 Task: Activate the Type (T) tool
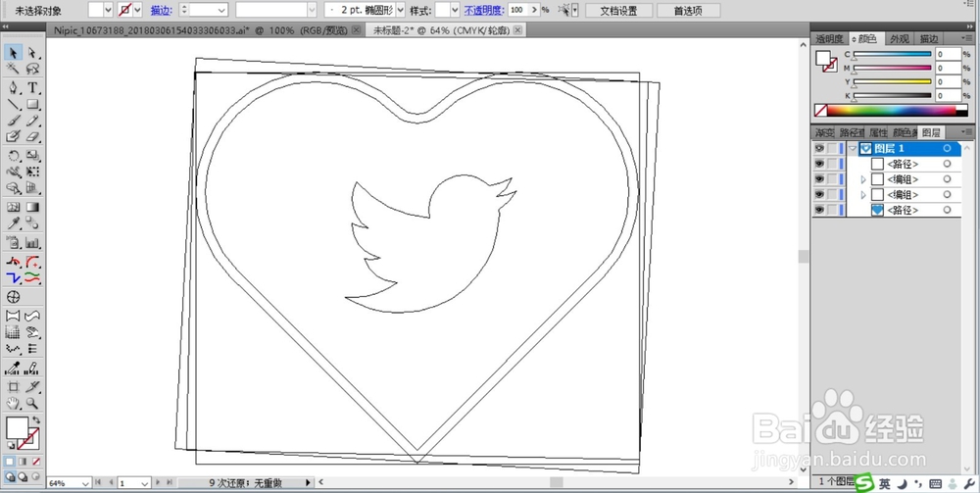(33, 87)
